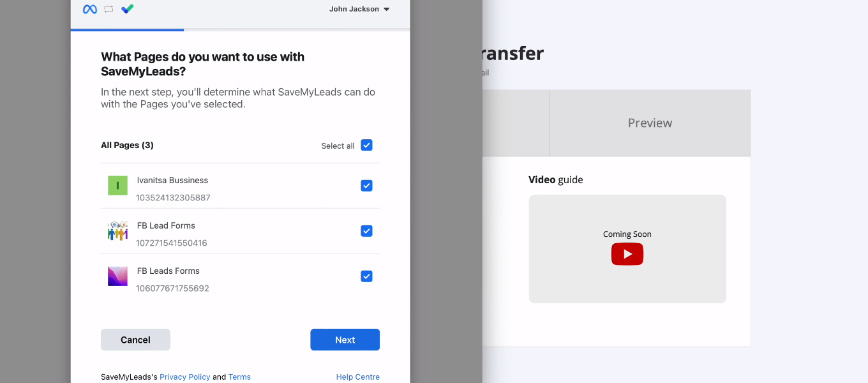The width and height of the screenshot is (868, 383).
Task: Click the Ivanitsa Bussiness green avatar icon
Action: [x=117, y=185]
